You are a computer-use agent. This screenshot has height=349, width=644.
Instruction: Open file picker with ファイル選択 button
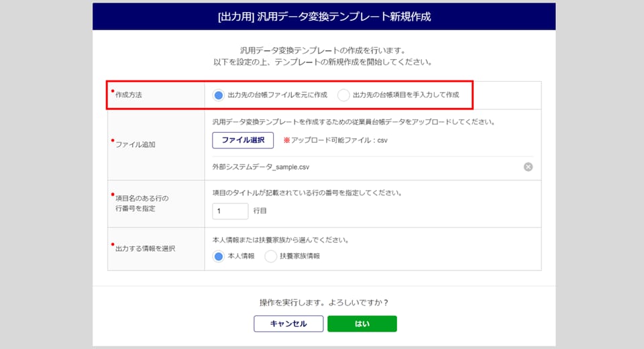[243, 140]
